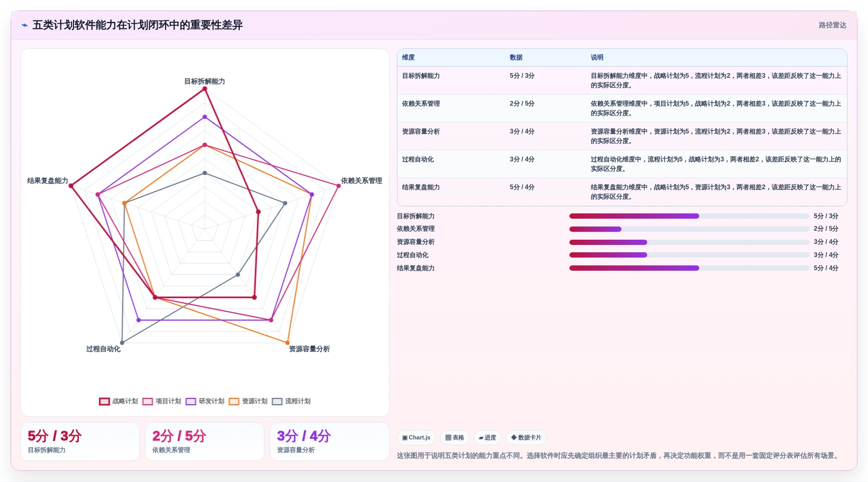Open the 5分 / 3分 目标拆解能力 stat card
The height and width of the screenshot is (482, 868).
[80, 442]
